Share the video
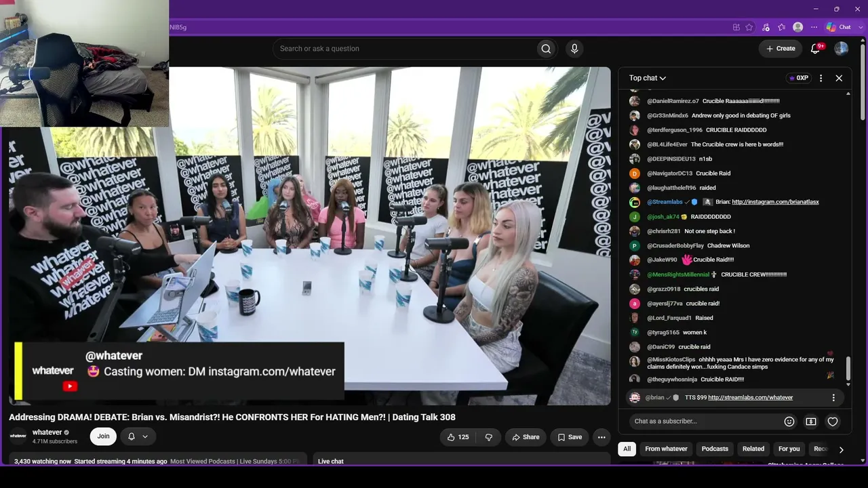Screen dimensions: 868x488 point(526,437)
